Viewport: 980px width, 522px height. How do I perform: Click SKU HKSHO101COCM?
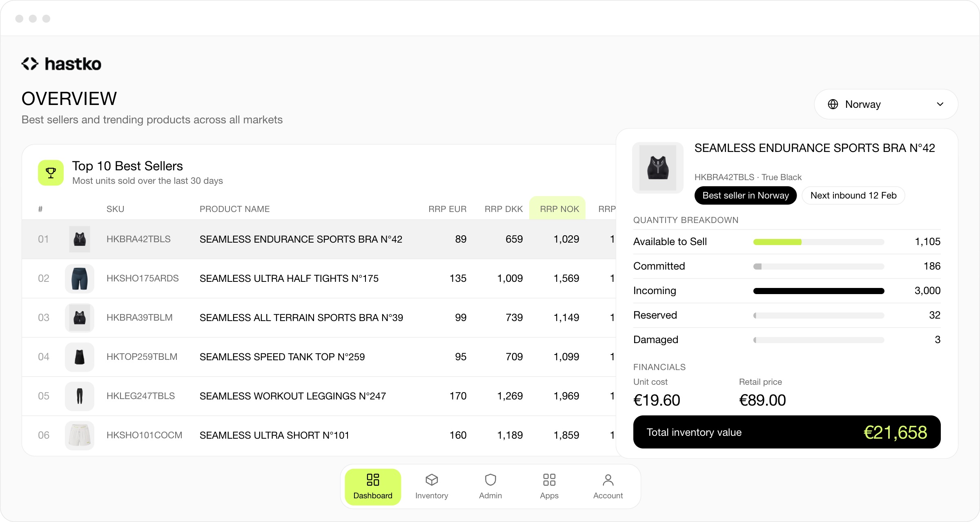point(145,435)
